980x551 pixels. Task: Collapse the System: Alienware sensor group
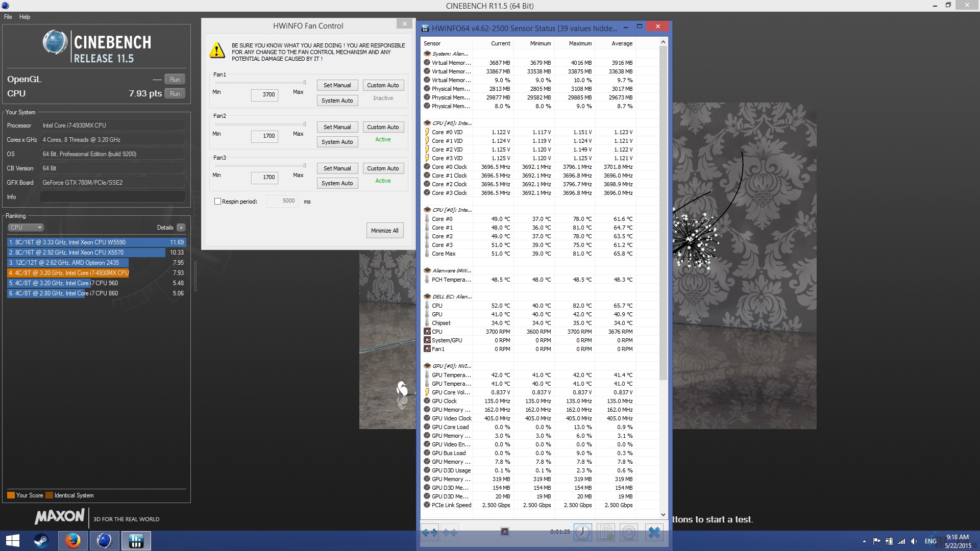[x=427, y=54]
